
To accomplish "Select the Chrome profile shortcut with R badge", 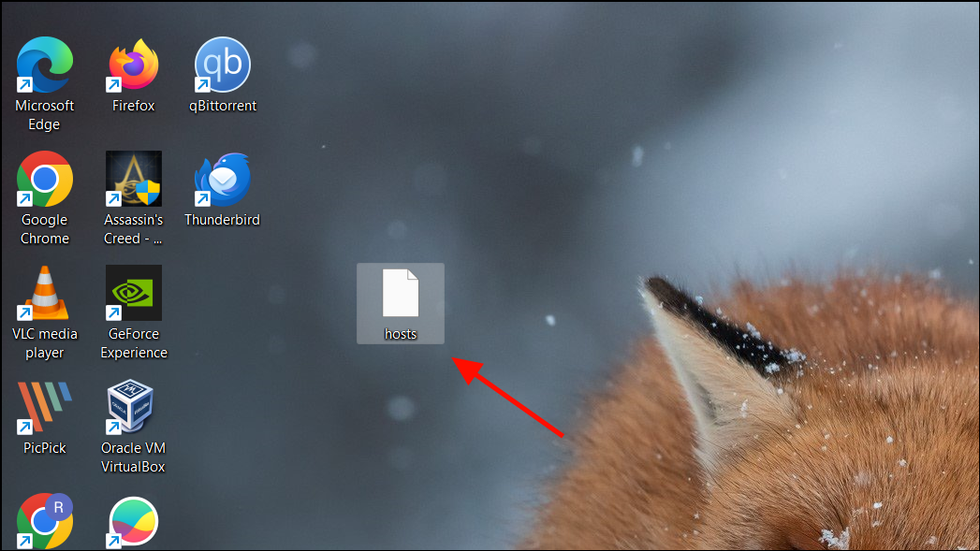I will pos(44,521).
